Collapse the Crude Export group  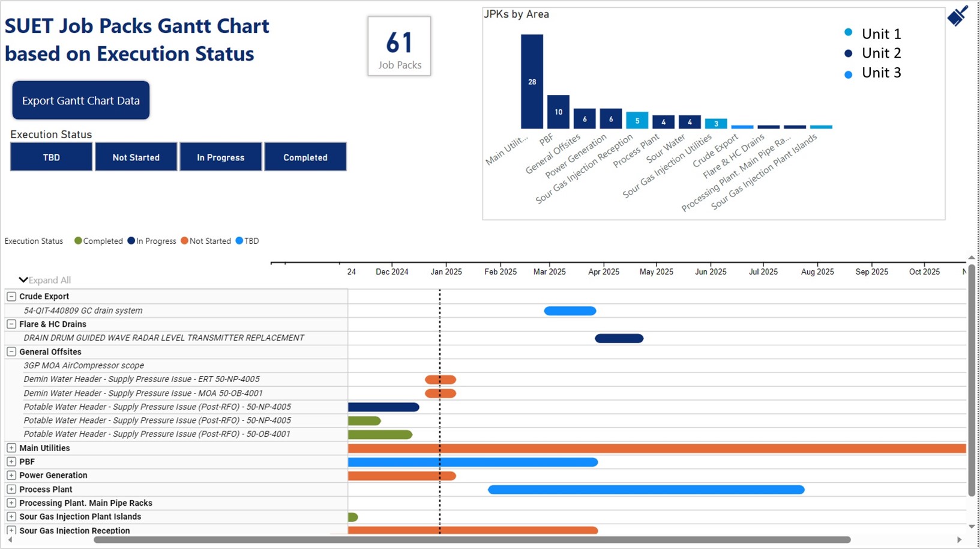(x=11, y=296)
